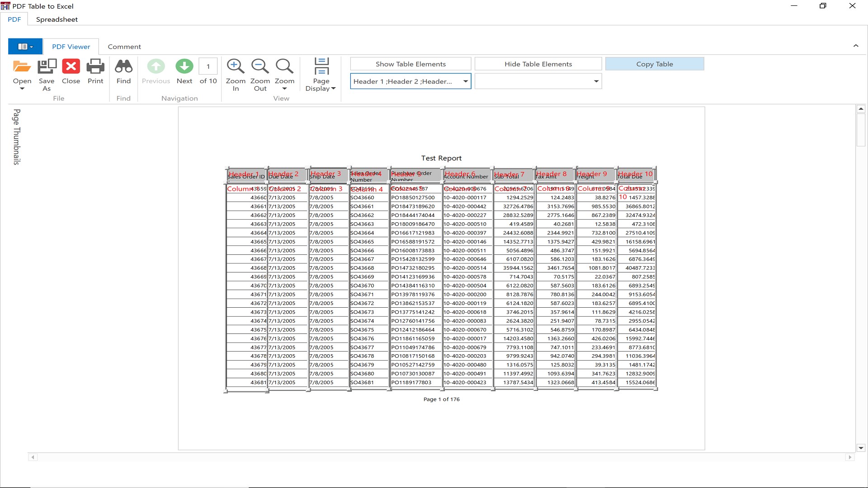Viewport: 868px width, 488px height.
Task: Open Find with the binoculars icon
Action: (123, 67)
